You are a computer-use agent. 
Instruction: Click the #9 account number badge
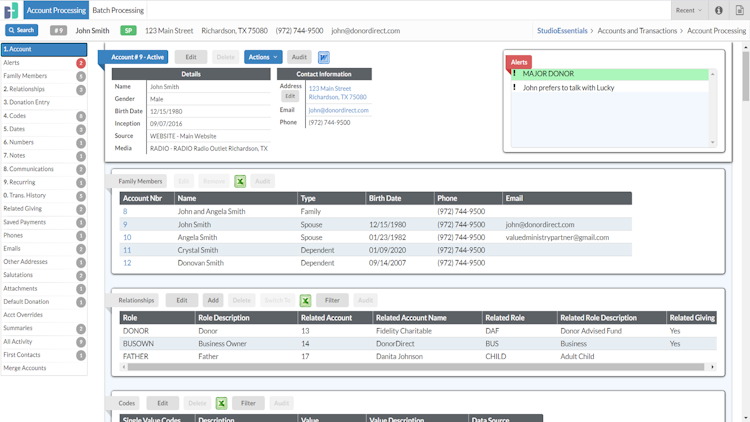58,31
